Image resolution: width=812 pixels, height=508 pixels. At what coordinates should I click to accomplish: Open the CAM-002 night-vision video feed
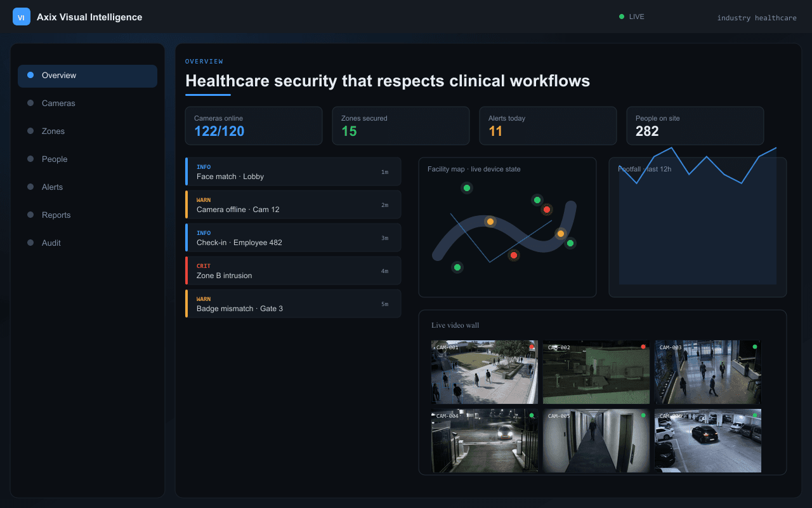point(596,372)
